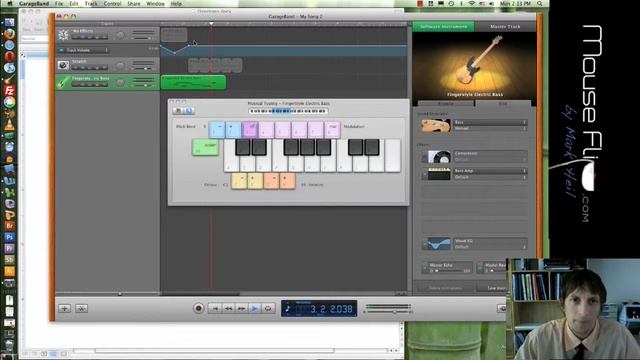Open the Track Volume automation dropdown
This screenshot has height=360, width=640.
tap(87, 50)
